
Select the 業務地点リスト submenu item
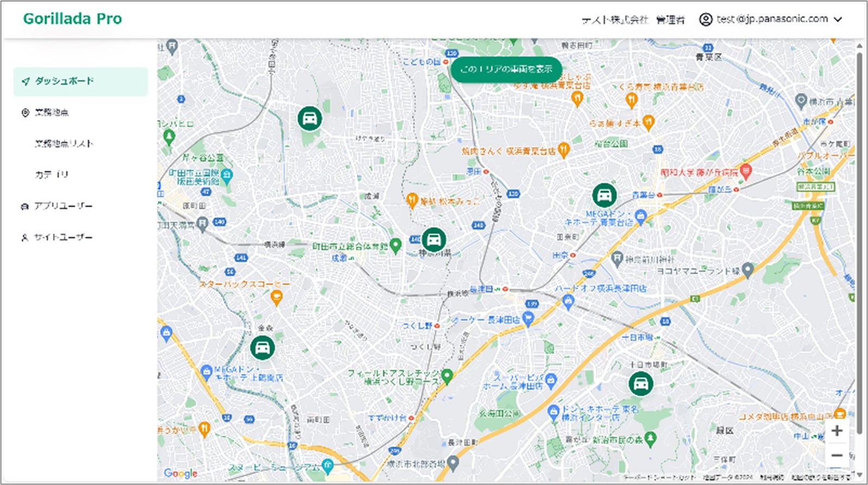[64, 144]
